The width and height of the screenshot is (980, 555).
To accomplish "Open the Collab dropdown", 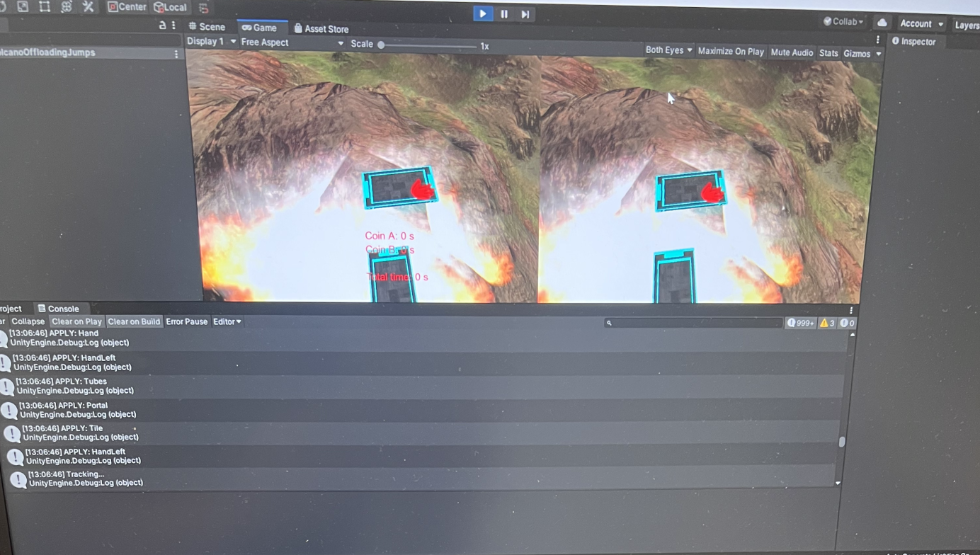I will tap(843, 22).
